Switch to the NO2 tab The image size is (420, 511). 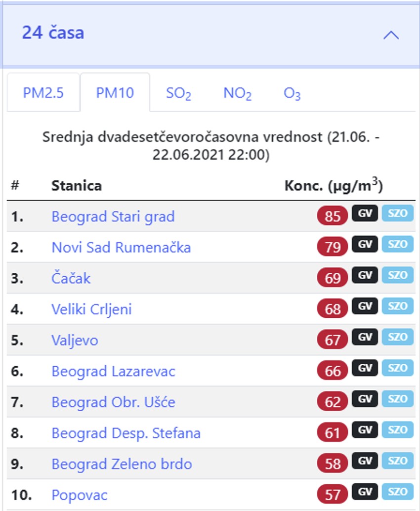[x=237, y=93]
